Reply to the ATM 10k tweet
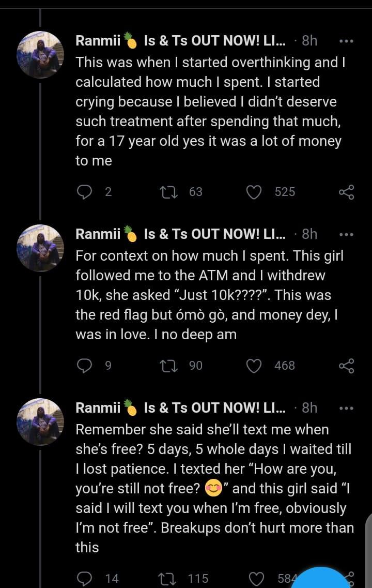The image size is (372, 588). [x=85, y=366]
